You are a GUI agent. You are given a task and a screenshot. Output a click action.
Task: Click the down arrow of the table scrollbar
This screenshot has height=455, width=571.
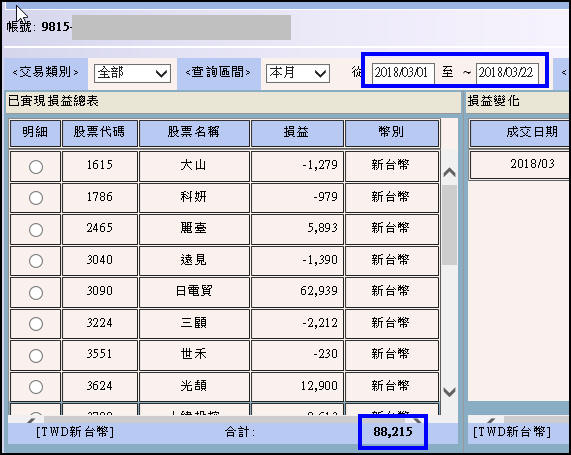tap(450, 392)
